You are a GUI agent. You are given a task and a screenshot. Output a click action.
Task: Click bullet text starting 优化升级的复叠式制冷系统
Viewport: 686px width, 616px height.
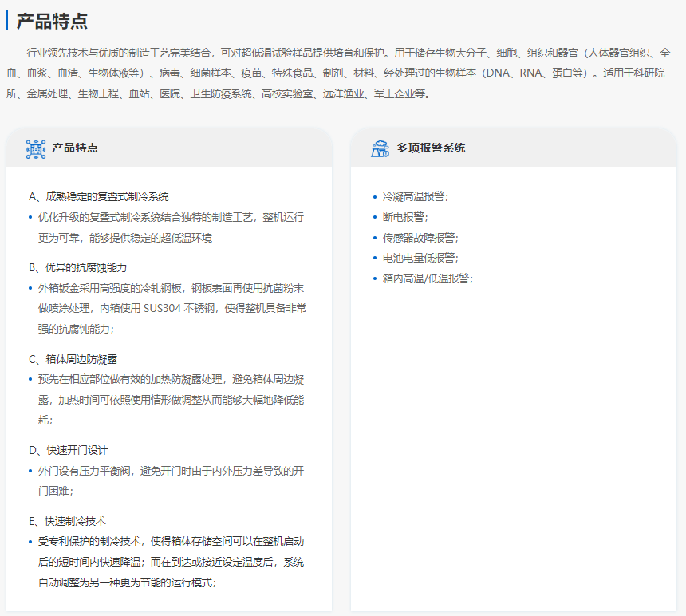click(171, 227)
